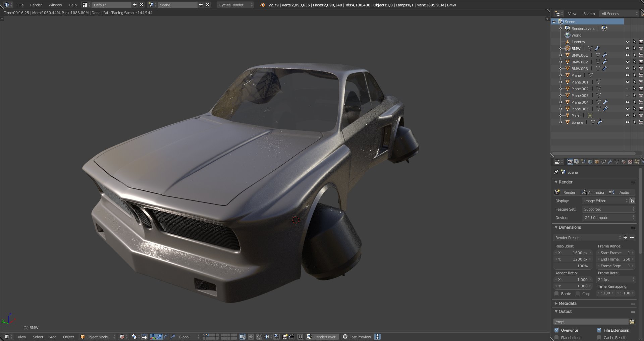Toggle renderability of the Point lamp
The image size is (644, 341).
click(x=641, y=115)
